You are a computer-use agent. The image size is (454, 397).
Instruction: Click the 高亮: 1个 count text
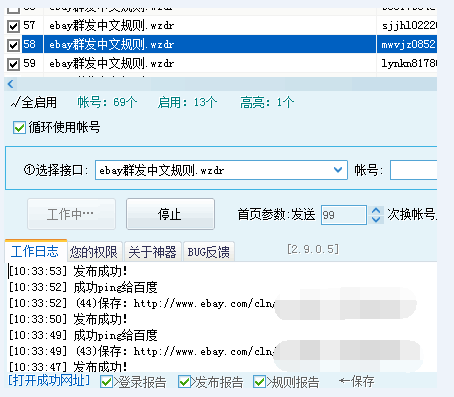tap(267, 102)
